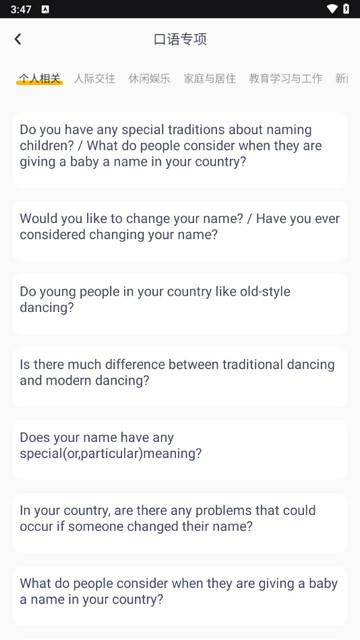Open the 教育学习与工作 tab
This screenshot has height=640, width=360.
click(286, 78)
